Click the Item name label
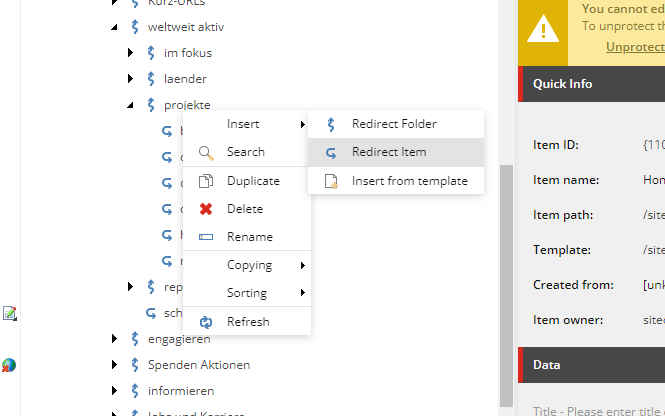The image size is (665, 416). (x=566, y=180)
